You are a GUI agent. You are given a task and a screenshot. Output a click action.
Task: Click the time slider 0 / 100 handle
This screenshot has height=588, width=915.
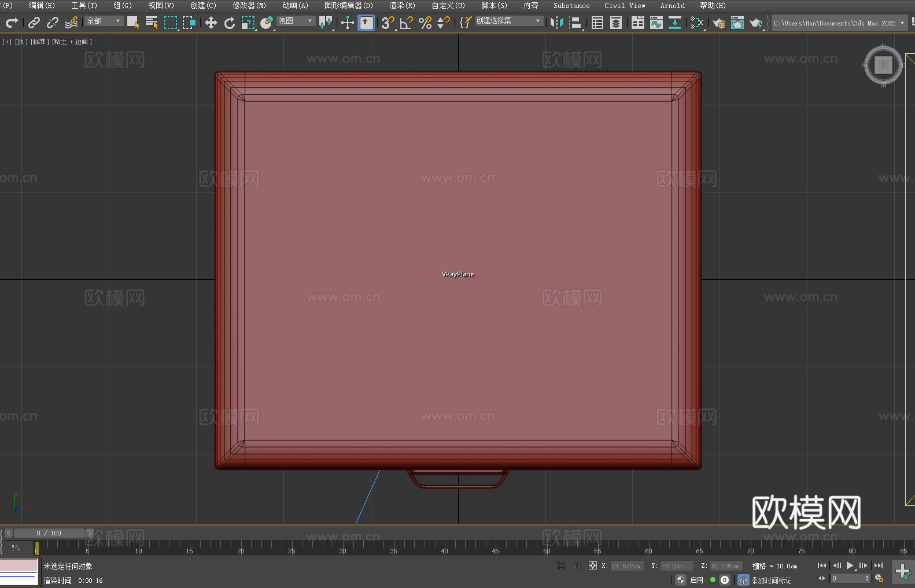tap(49, 533)
